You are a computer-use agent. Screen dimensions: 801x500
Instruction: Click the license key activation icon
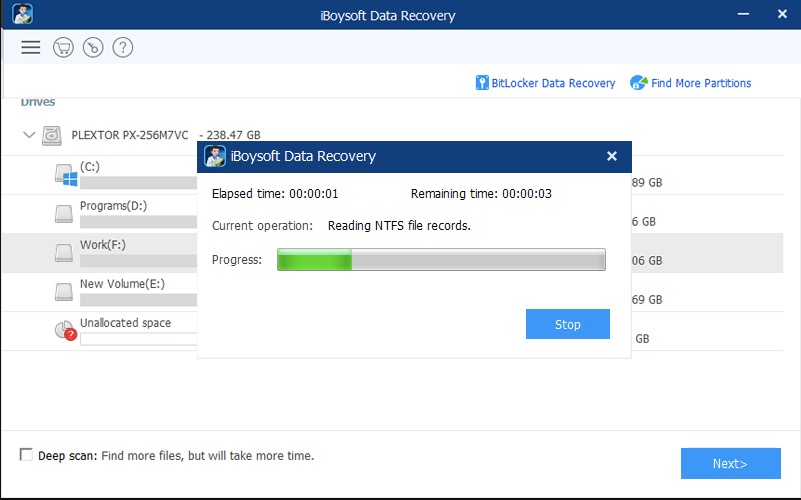tap(93, 47)
